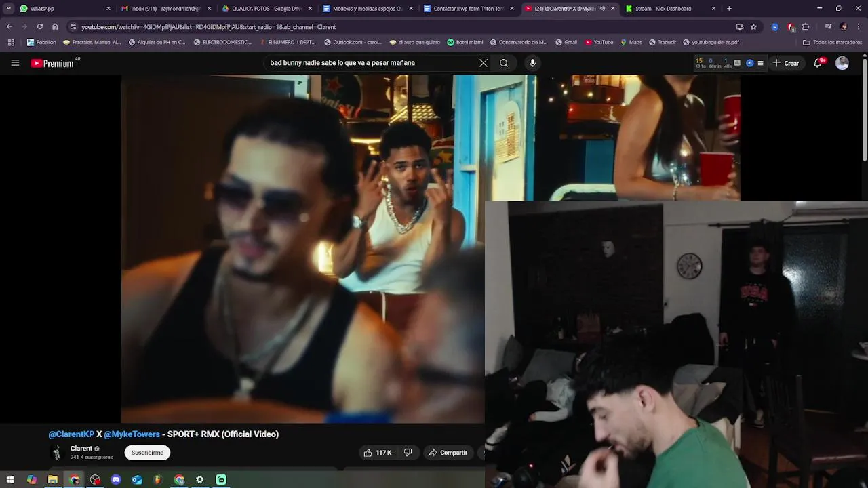Open @ClarentKP link in title
The height and width of the screenshot is (488, 868).
coord(71,434)
